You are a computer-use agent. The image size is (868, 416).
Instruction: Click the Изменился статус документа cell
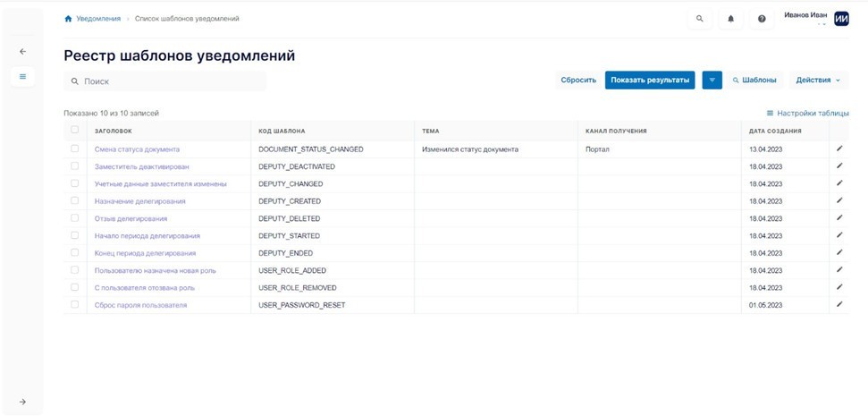(470, 149)
